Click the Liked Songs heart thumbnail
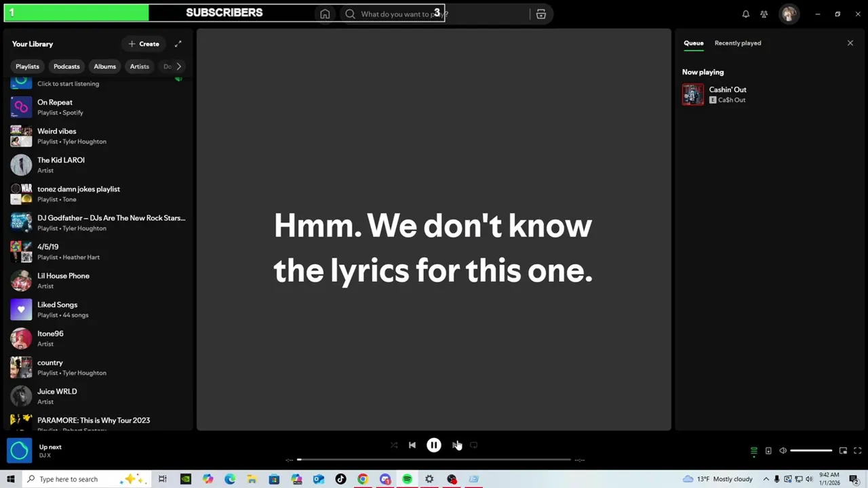The width and height of the screenshot is (868, 488). coord(21,310)
